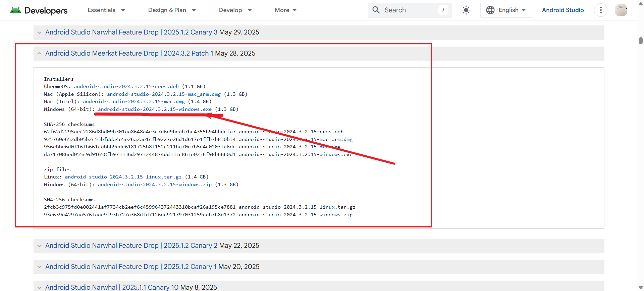Click the checksum starting with 925760e652db

(x=140, y=139)
